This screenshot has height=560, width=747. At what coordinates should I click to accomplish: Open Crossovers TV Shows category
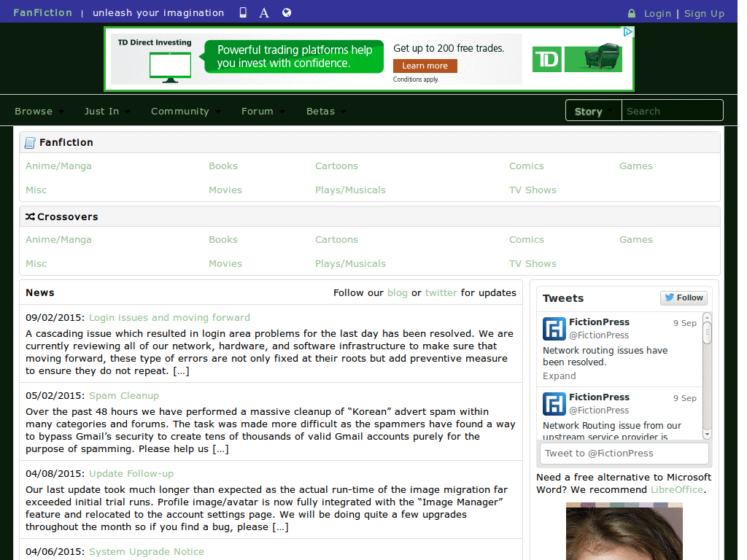click(x=533, y=264)
